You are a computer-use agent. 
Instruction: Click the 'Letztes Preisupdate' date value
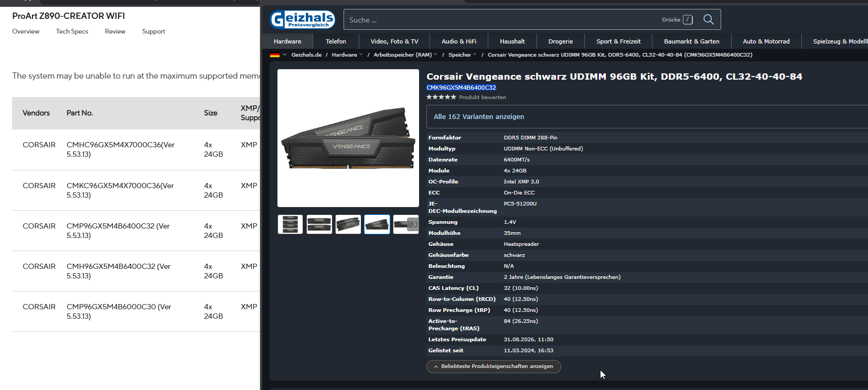click(529, 340)
